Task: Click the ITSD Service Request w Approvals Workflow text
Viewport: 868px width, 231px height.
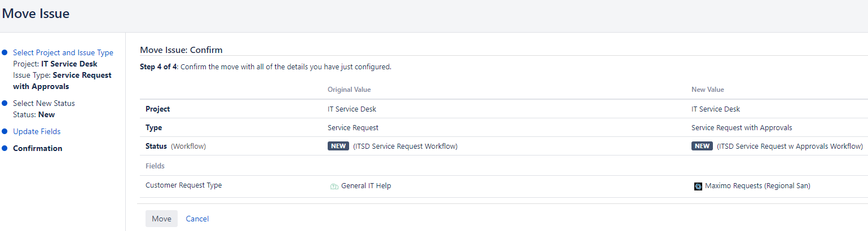Action: click(x=790, y=146)
